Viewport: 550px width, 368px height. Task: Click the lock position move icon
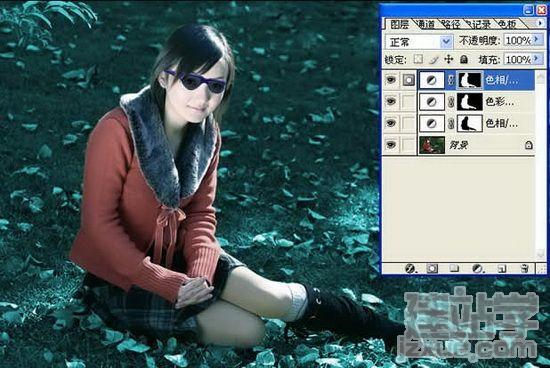point(449,59)
